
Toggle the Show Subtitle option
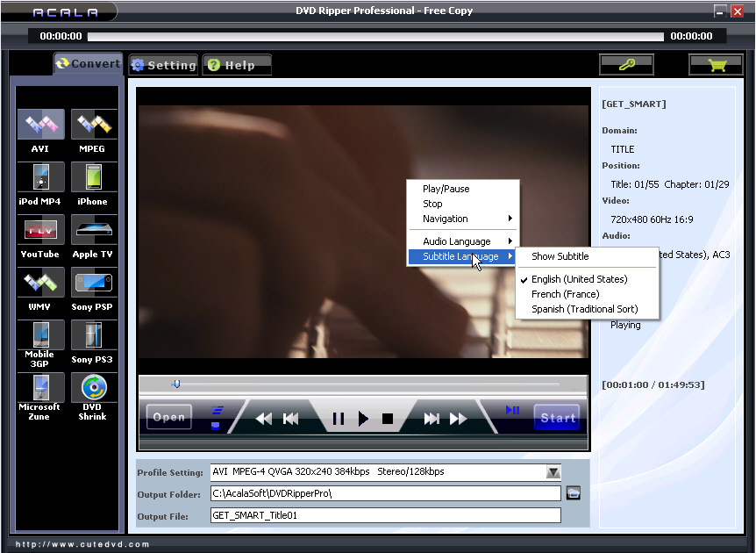pos(588,256)
